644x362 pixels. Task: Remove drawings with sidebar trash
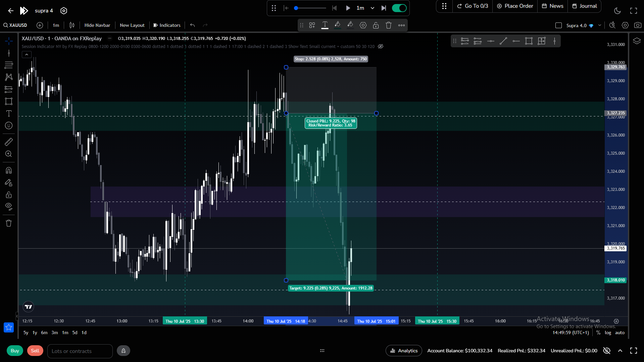click(x=9, y=223)
